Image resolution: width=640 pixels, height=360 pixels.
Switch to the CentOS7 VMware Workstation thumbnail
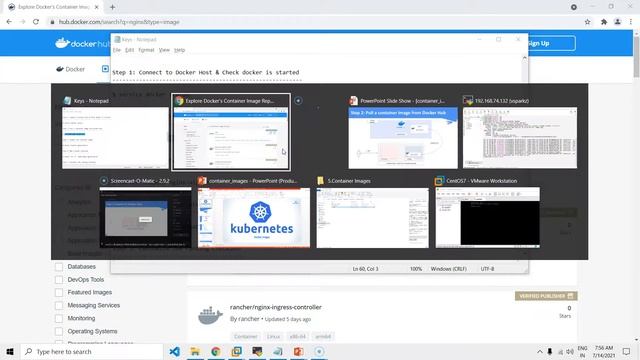[487, 217]
